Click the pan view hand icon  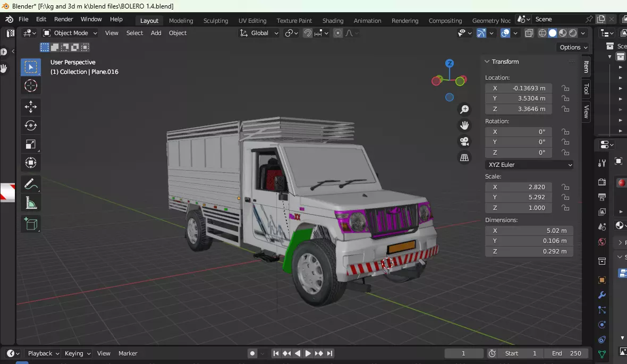click(464, 125)
